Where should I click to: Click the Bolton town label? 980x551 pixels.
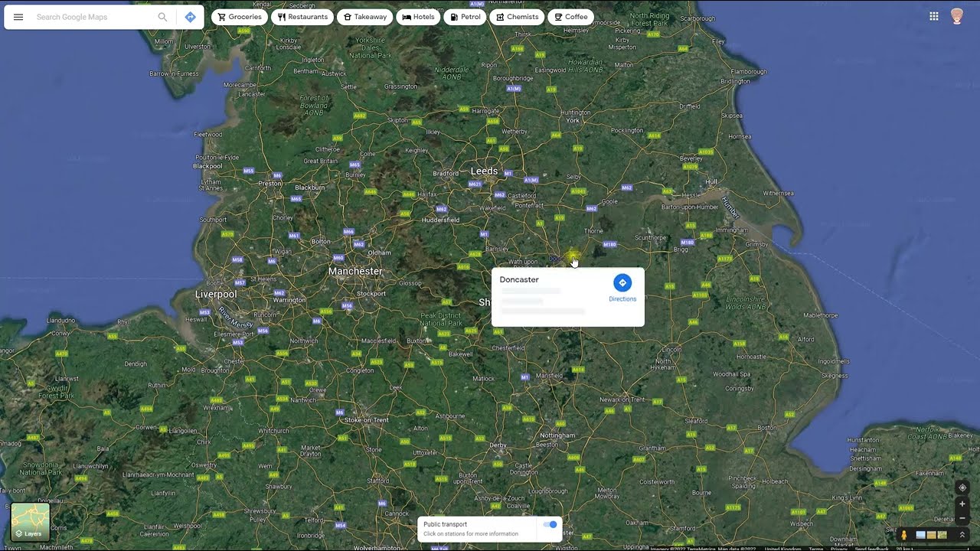321,242
